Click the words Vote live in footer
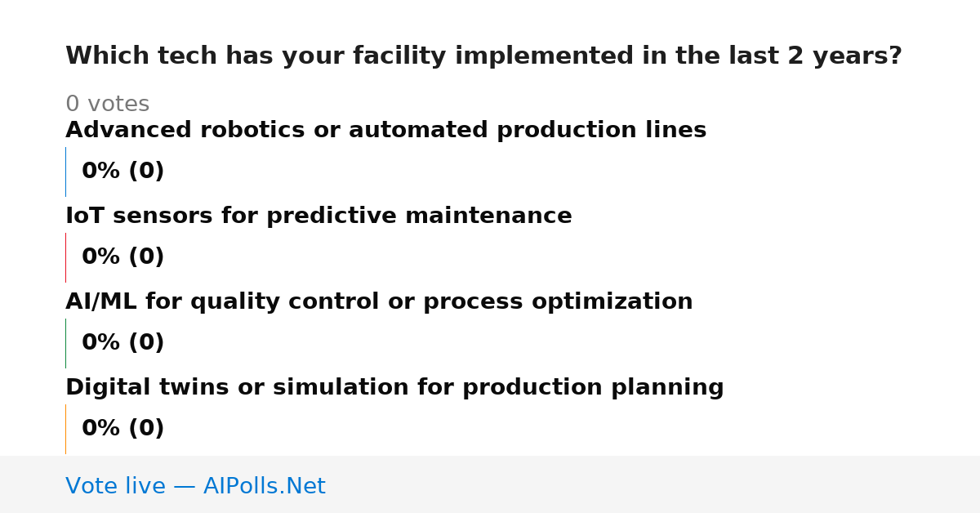This screenshot has height=513, width=980. click(x=115, y=486)
